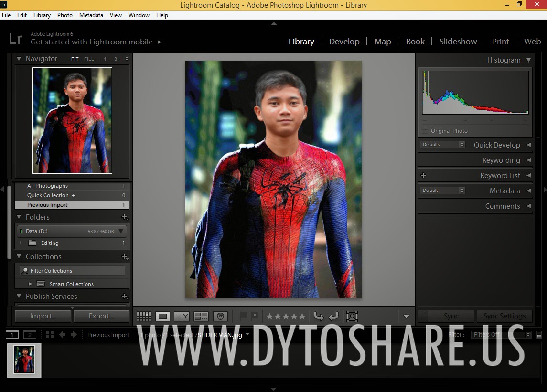Screen dimensions: 547x392
Task: Select SPIDER MAN.jpg filmstrip thumbnail
Action: (24, 360)
